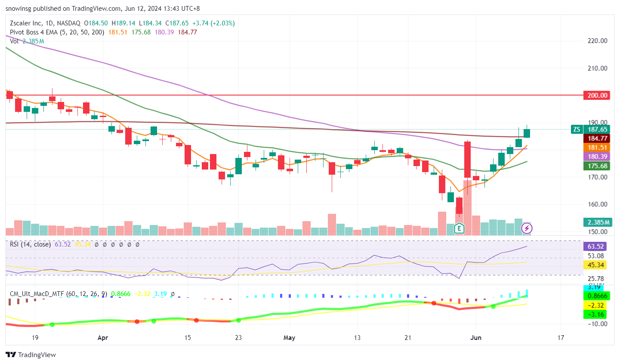Click the '17' date on the time axis
Image resolution: width=620 pixels, height=364 pixels.
point(561,338)
